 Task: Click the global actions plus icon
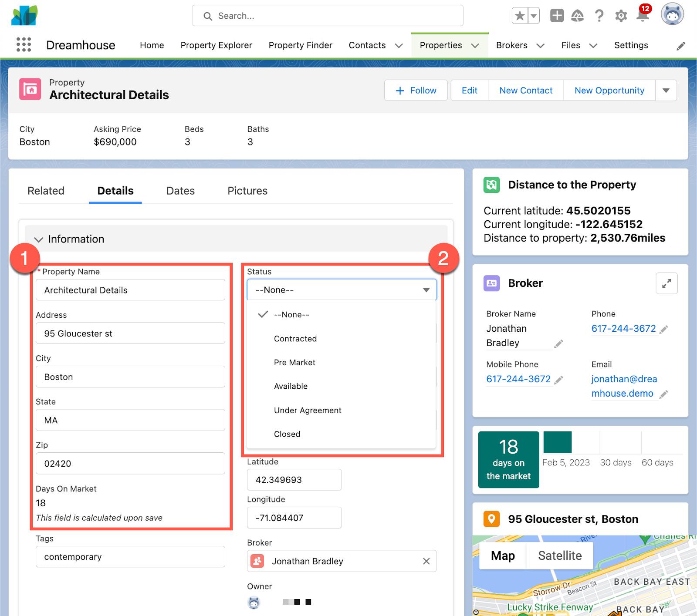point(556,16)
